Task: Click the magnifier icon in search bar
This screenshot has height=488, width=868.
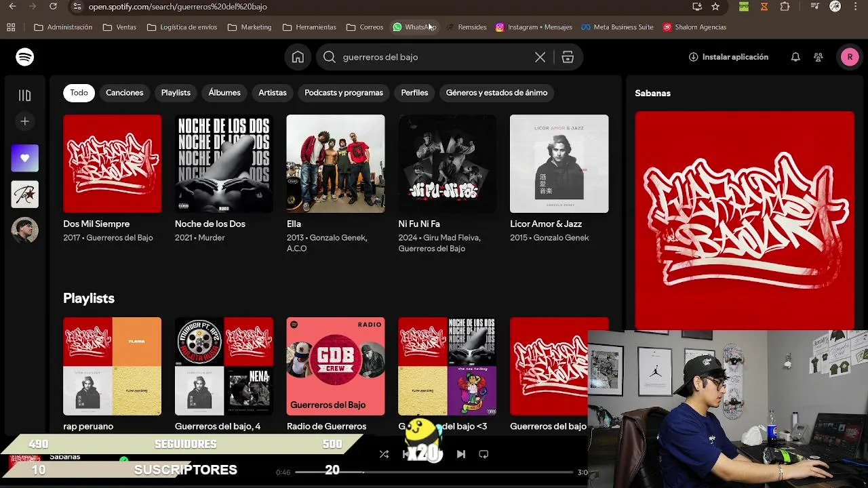Action: (330, 57)
